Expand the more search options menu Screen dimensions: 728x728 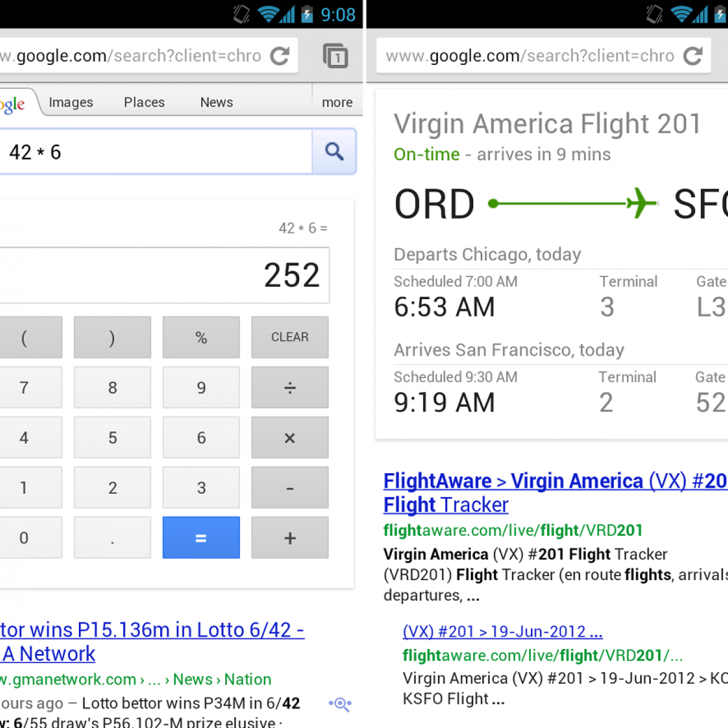tap(337, 102)
